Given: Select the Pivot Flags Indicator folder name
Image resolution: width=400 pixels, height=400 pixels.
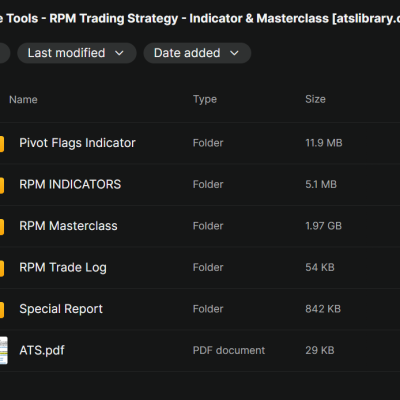Looking at the screenshot, I should pyautogui.click(x=77, y=143).
